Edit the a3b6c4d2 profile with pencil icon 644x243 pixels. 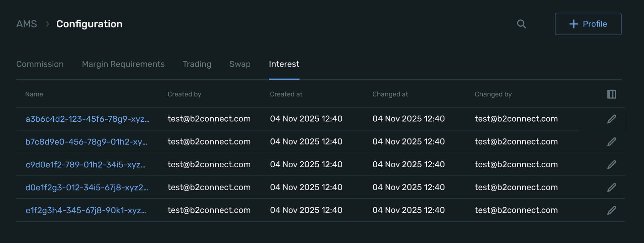[x=611, y=119]
